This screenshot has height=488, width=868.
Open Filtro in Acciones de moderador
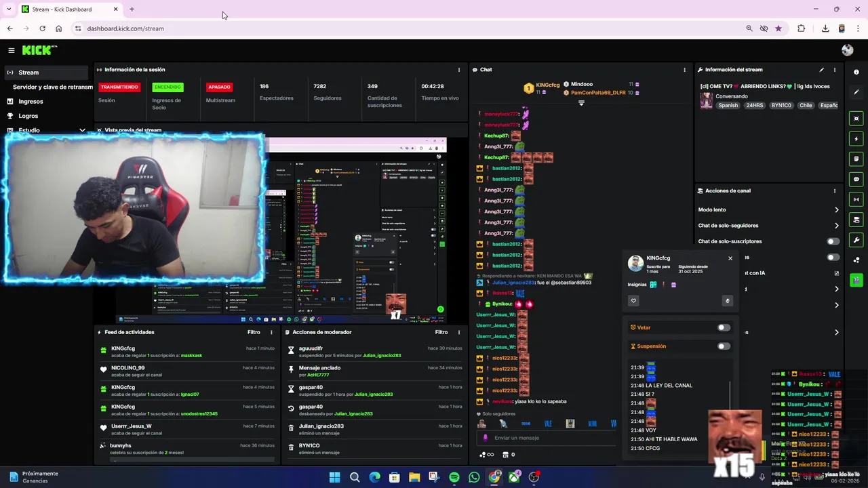pos(441,332)
